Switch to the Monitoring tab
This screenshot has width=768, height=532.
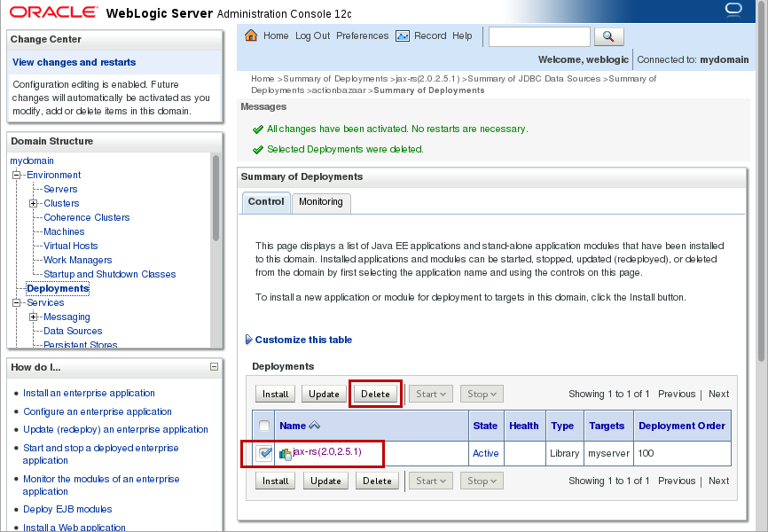[321, 202]
